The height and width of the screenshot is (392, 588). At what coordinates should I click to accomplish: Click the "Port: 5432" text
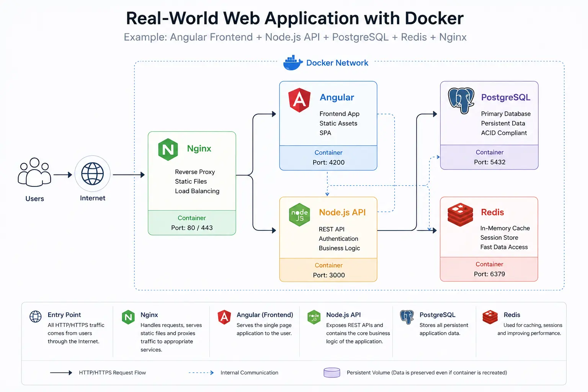pyautogui.click(x=490, y=162)
